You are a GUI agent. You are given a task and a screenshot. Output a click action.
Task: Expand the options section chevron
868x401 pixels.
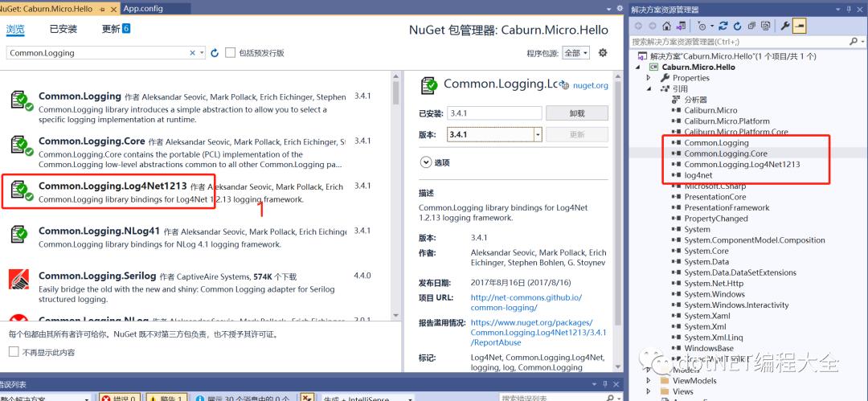(426, 162)
